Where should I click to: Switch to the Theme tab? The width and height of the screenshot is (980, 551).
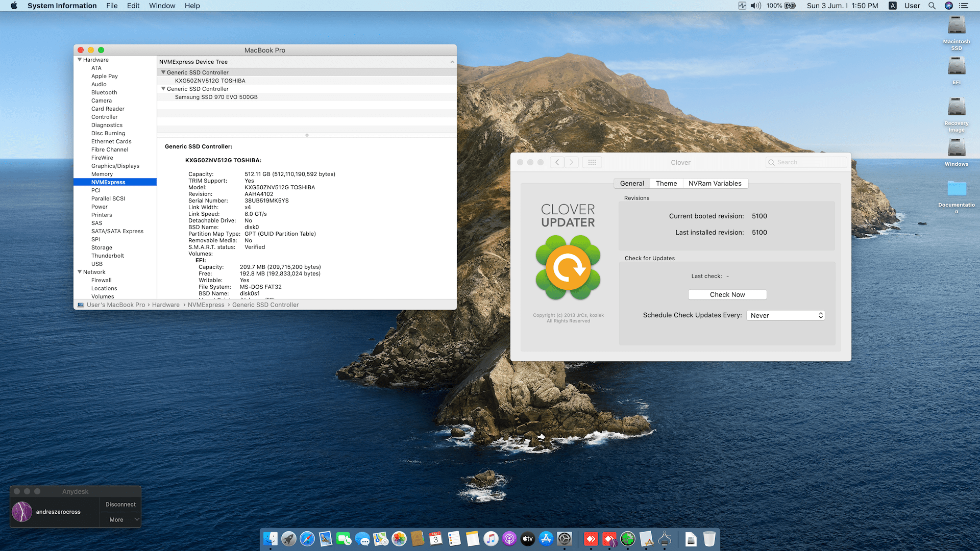[x=666, y=183]
